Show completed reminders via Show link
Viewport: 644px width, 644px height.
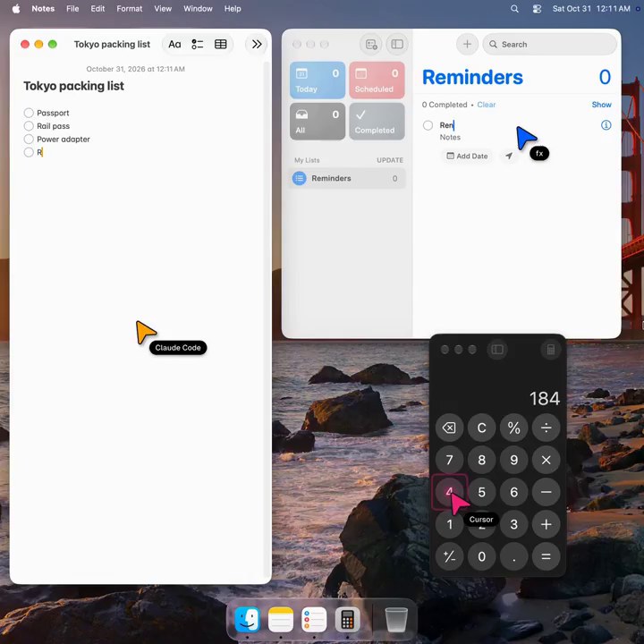coord(601,105)
